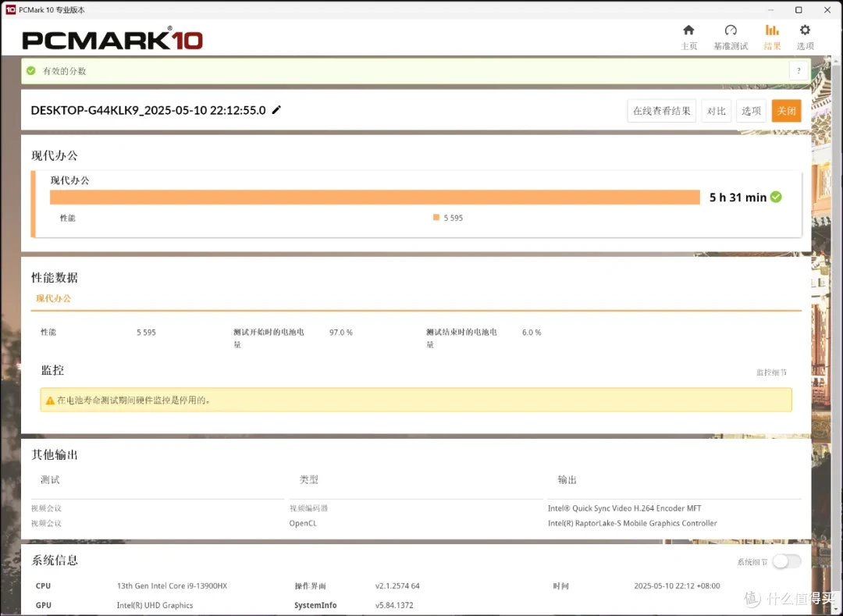This screenshot has height=616, width=843.
Task: Click Intel(R) UHD Graphics GPU value
Action: pos(155,605)
